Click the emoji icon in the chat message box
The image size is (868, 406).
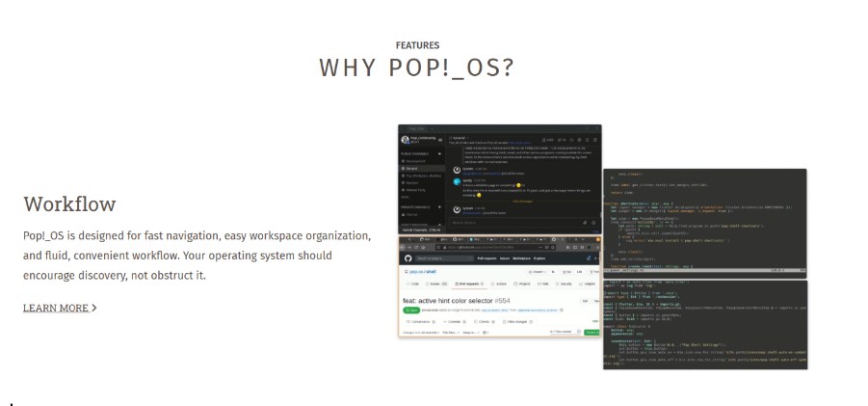coord(593,222)
